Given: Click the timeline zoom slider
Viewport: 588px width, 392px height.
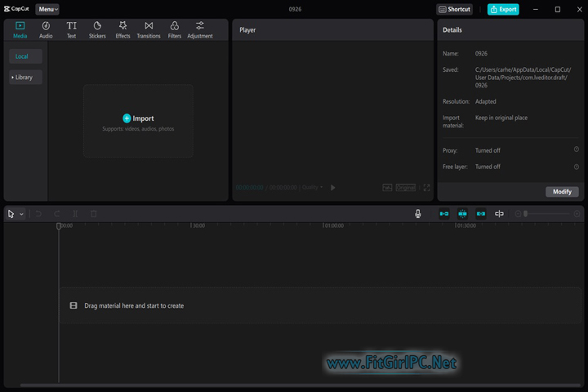Looking at the screenshot, I should (547, 214).
